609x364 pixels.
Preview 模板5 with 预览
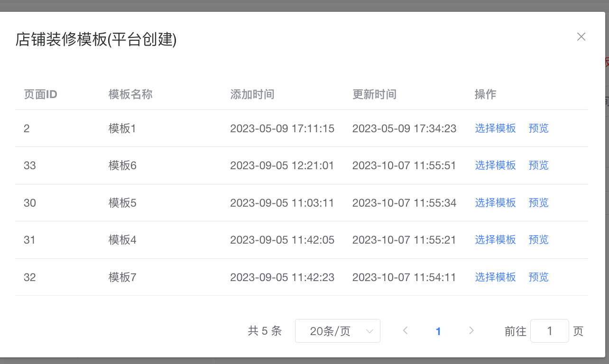(x=538, y=203)
